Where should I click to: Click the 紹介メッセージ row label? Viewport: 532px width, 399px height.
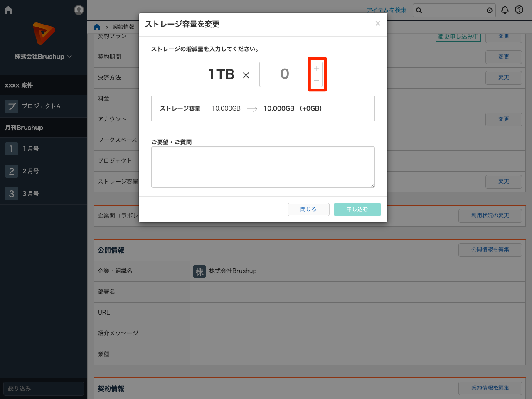point(118,333)
